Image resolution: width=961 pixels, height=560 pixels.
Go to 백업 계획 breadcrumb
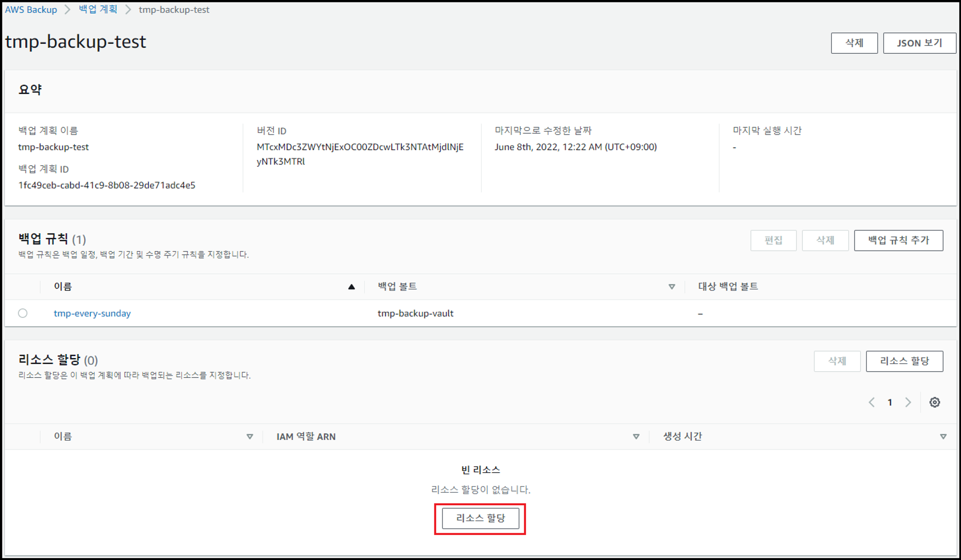[98, 10]
